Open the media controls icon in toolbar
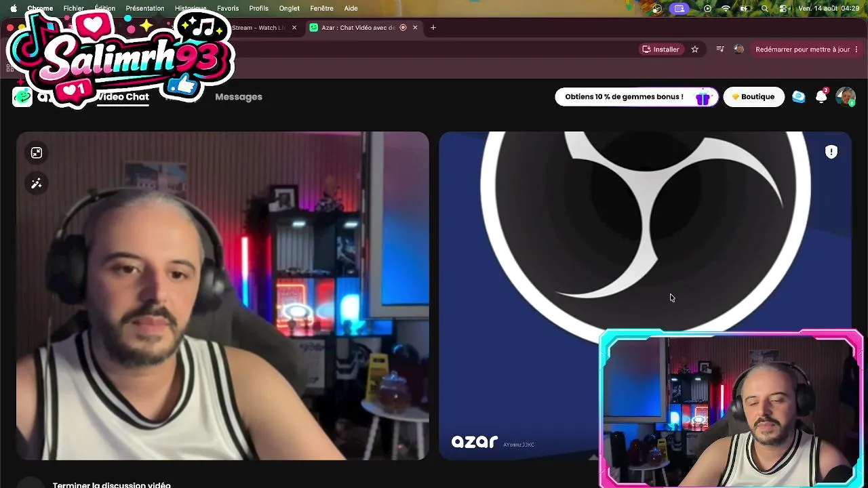This screenshot has height=488, width=868. coord(720,49)
